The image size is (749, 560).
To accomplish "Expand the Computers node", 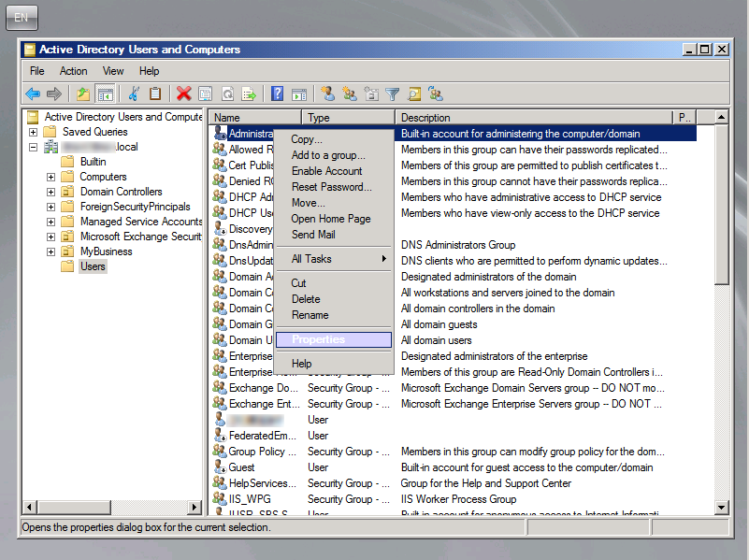I will pos(50,177).
